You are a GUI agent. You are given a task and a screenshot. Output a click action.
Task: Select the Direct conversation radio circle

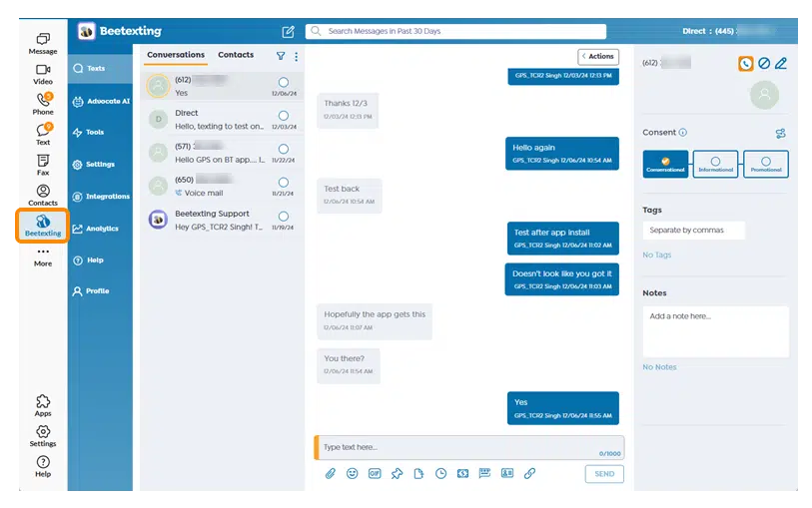284,116
